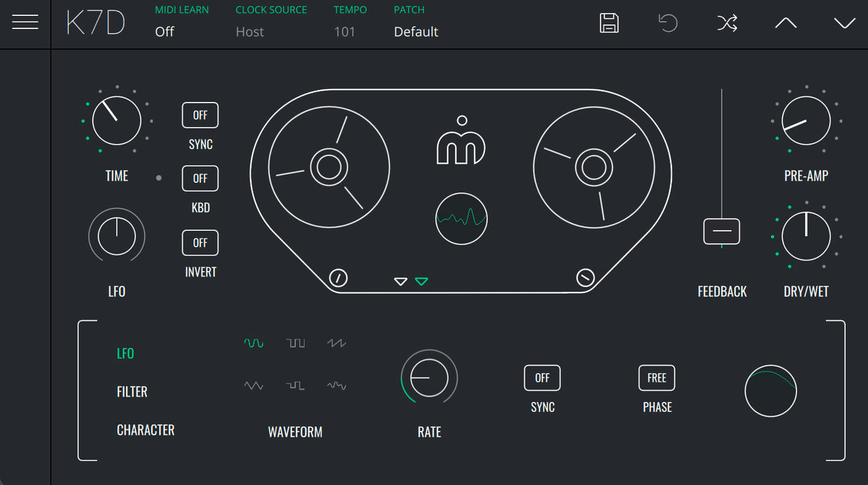Select the triangle LFO waveform

tap(254, 386)
